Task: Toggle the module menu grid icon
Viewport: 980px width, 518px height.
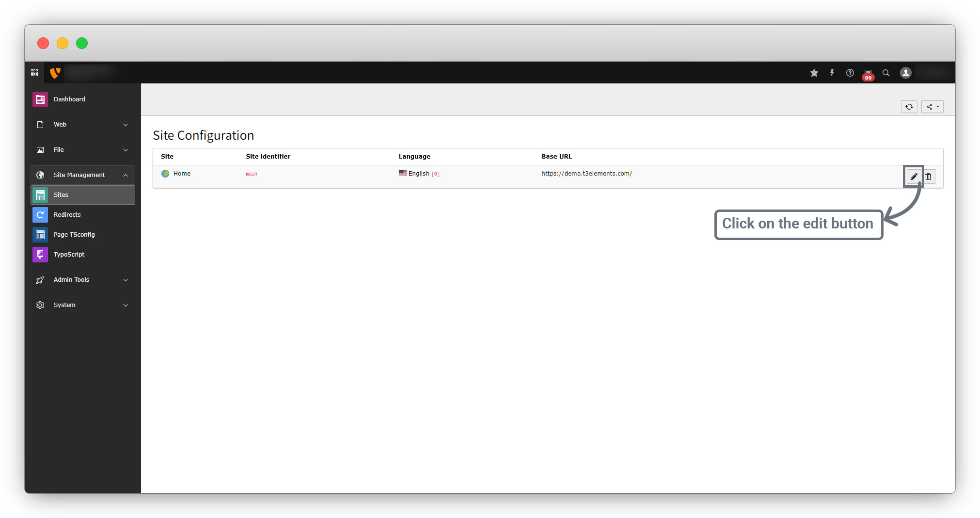Action: (34, 73)
